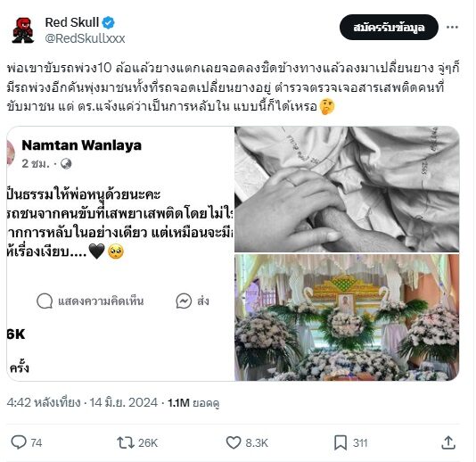Open the Namtan Wanlaya post screenshot
Image resolution: width=476 pixels, height=462 pixels.
(x=120, y=253)
